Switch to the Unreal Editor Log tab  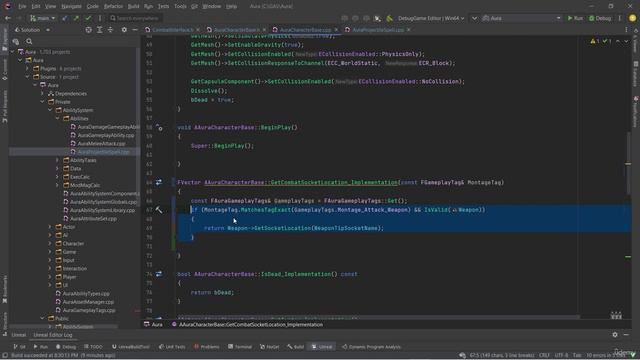[53, 335]
